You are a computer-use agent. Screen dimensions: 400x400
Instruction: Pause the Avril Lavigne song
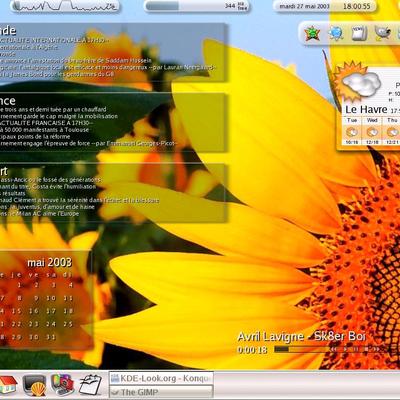[355, 349]
